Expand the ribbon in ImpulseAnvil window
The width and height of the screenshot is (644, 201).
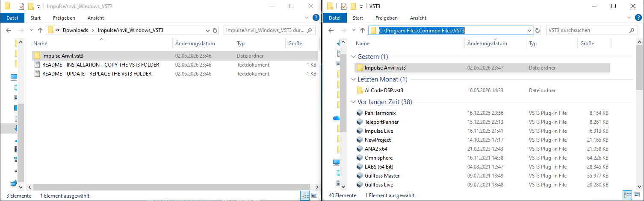click(x=307, y=18)
